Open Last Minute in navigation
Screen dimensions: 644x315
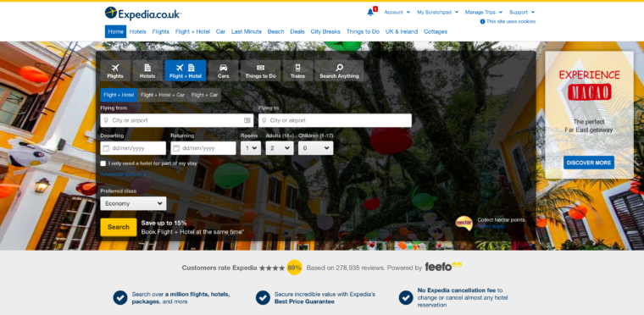click(x=247, y=31)
